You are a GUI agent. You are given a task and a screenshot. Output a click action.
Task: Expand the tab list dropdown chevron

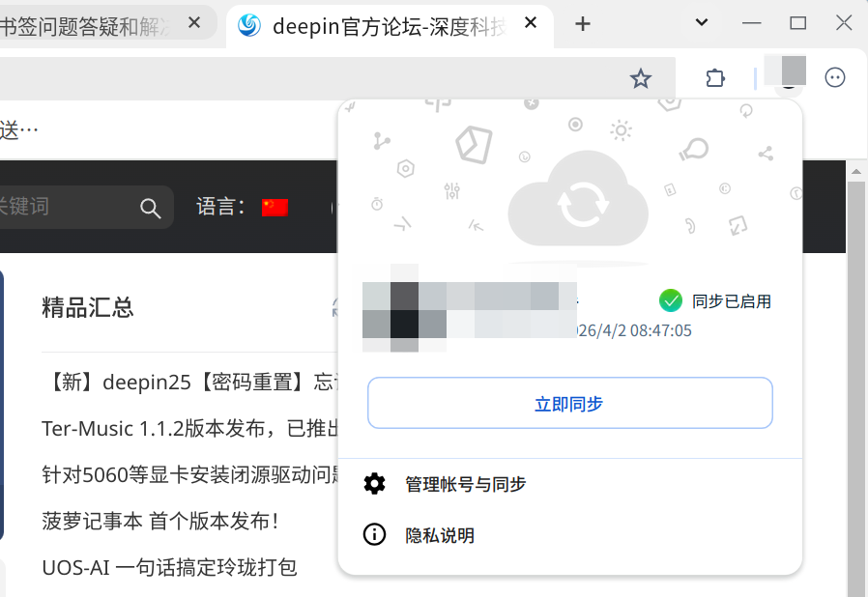(x=702, y=22)
